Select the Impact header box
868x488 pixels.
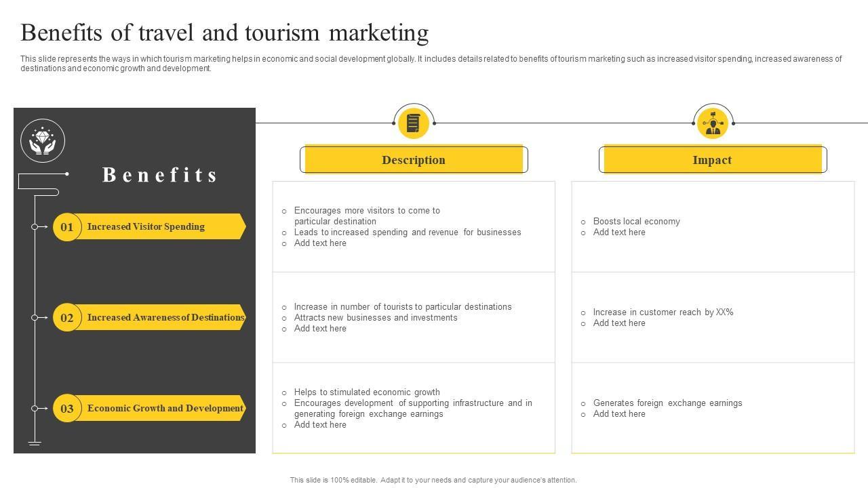[x=713, y=160]
